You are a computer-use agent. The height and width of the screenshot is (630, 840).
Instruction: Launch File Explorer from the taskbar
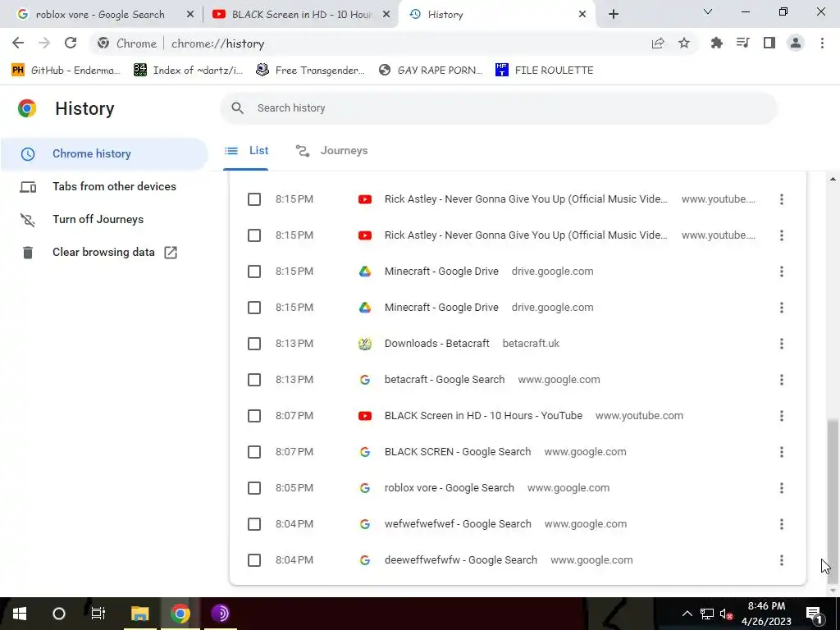point(139,614)
